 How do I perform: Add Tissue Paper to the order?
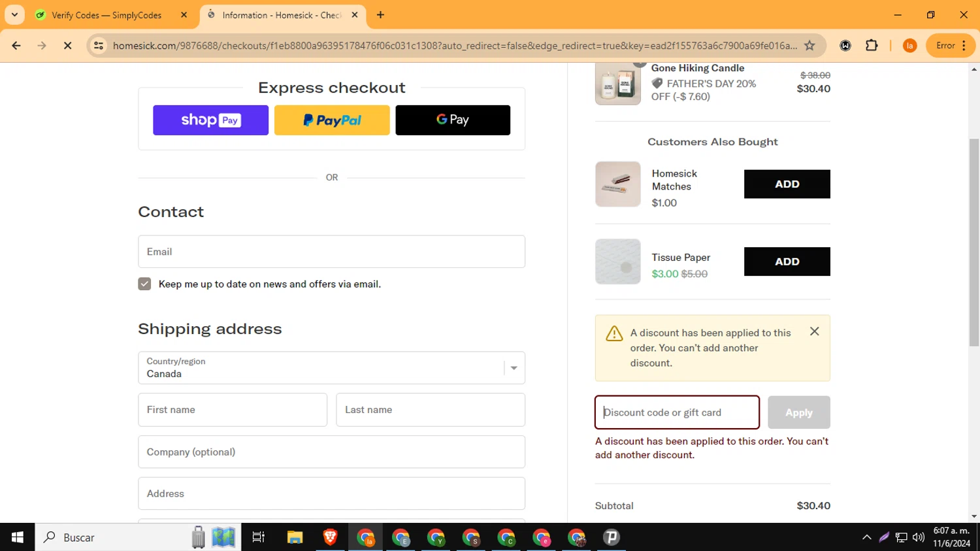787,261
